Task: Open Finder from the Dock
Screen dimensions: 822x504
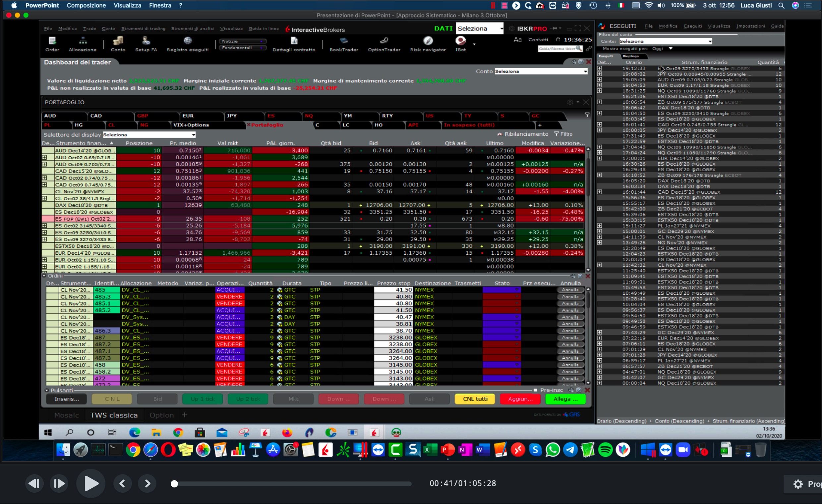Action: (x=63, y=450)
